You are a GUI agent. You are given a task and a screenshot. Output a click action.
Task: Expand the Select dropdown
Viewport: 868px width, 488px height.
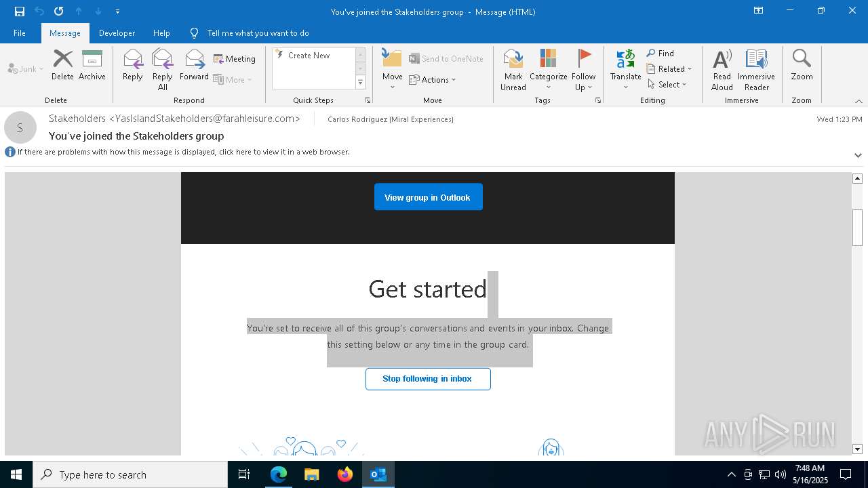click(667, 85)
